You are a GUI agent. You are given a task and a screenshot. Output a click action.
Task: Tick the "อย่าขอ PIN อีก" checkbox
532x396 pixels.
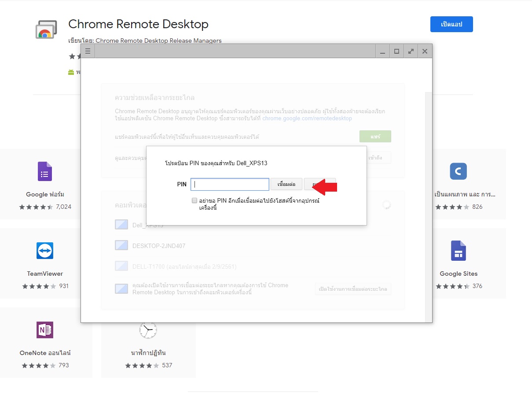coord(194,200)
